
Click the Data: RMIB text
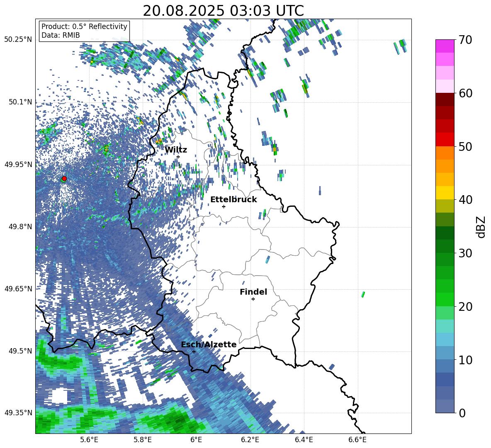point(61,35)
